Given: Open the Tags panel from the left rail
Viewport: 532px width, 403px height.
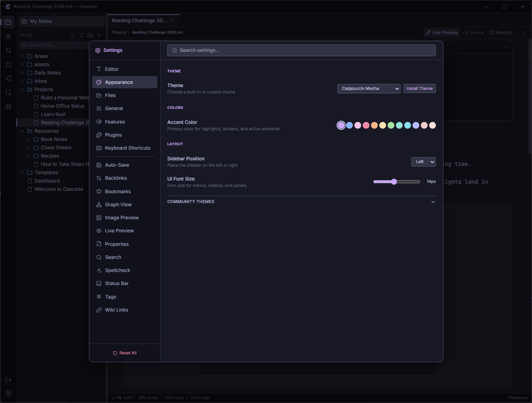Looking at the screenshot, I should coord(8,36).
